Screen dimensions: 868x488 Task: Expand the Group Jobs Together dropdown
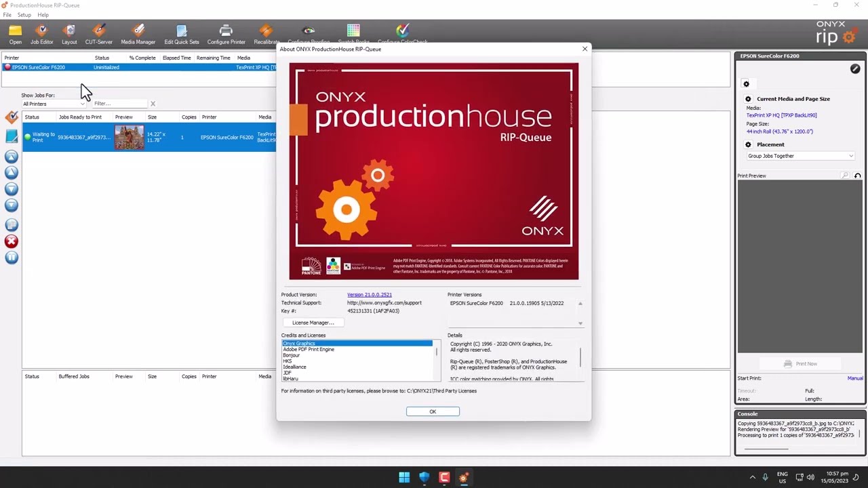(x=800, y=156)
